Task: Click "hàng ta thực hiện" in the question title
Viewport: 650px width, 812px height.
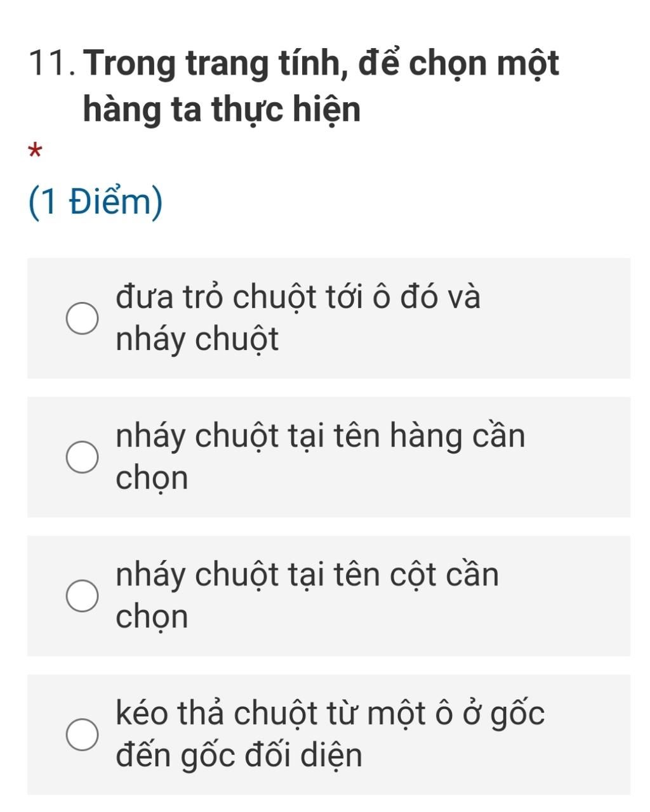Action: pyautogui.click(x=222, y=109)
